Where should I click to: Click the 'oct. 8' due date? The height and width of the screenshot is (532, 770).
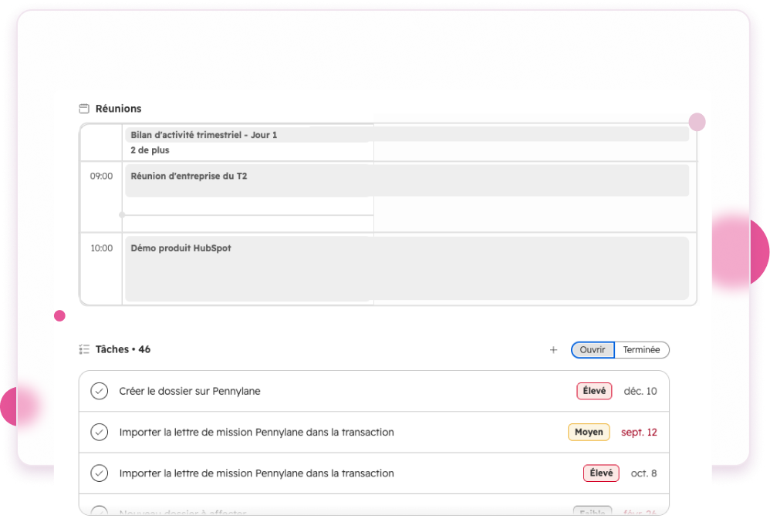[643, 473]
